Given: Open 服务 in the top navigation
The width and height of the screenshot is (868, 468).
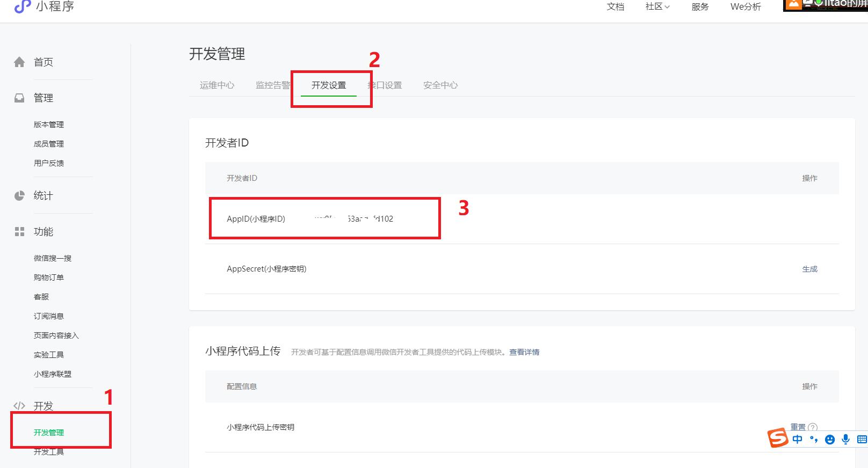Looking at the screenshot, I should click(700, 6).
